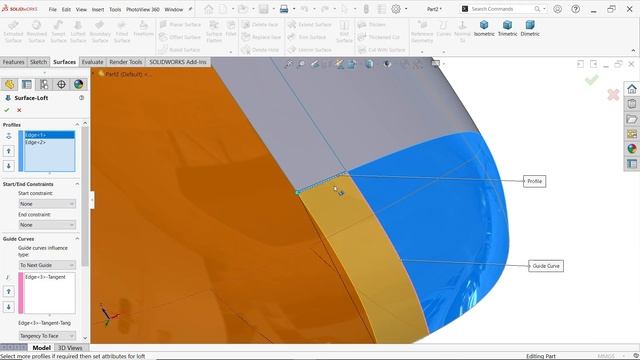
Task: Open Print dropdown arrow
Action: (294, 9)
